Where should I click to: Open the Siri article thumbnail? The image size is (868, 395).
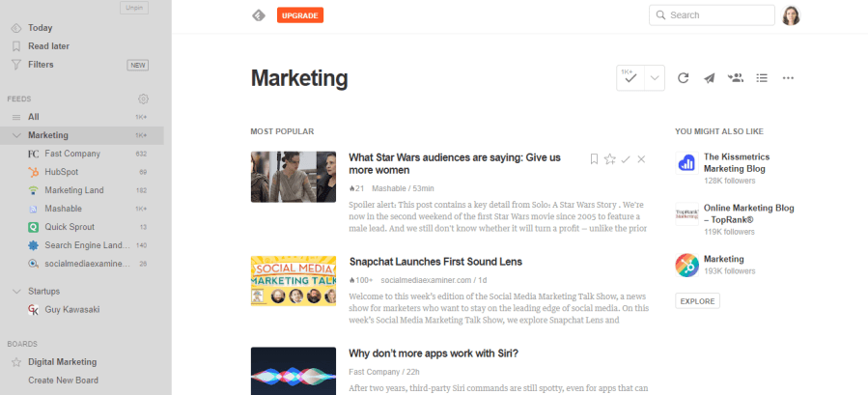(x=294, y=371)
